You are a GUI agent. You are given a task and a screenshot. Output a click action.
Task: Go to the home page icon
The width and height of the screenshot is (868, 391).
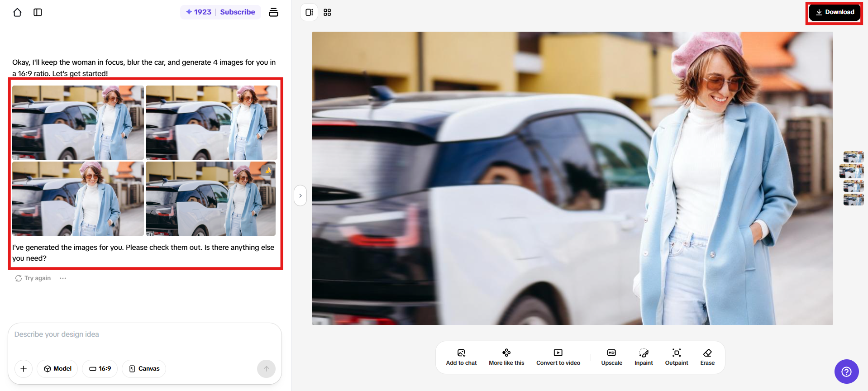click(x=17, y=12)
